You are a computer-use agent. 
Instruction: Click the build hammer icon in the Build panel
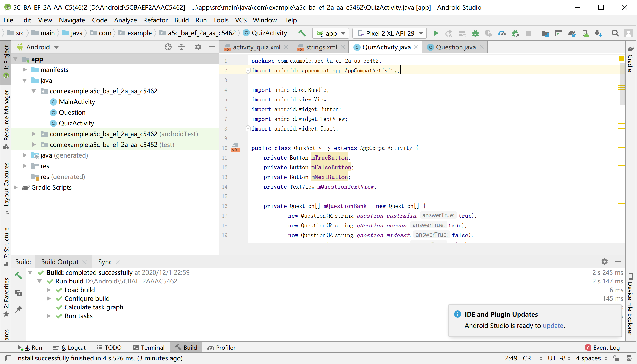18,276
